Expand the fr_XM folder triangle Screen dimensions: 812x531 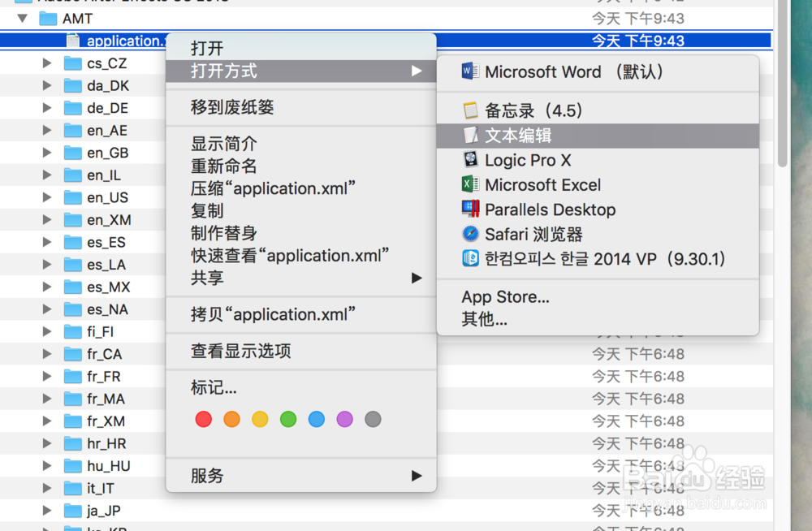47,421
